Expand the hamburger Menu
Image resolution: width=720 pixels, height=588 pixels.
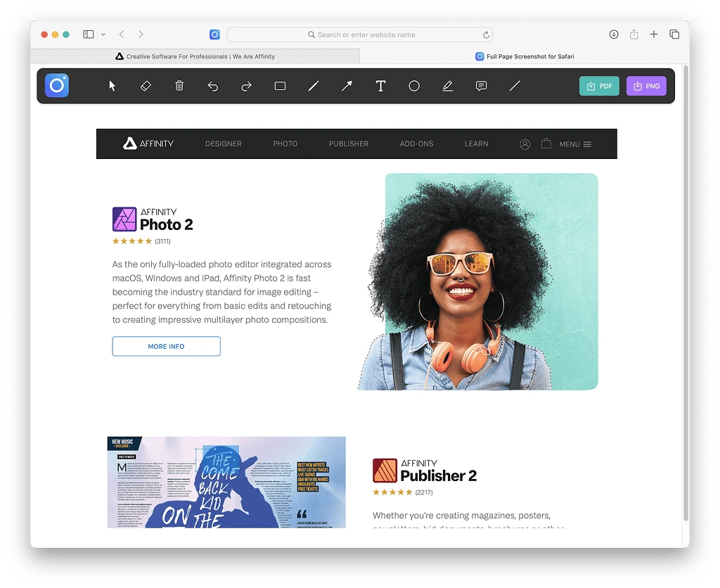point(575,144)
